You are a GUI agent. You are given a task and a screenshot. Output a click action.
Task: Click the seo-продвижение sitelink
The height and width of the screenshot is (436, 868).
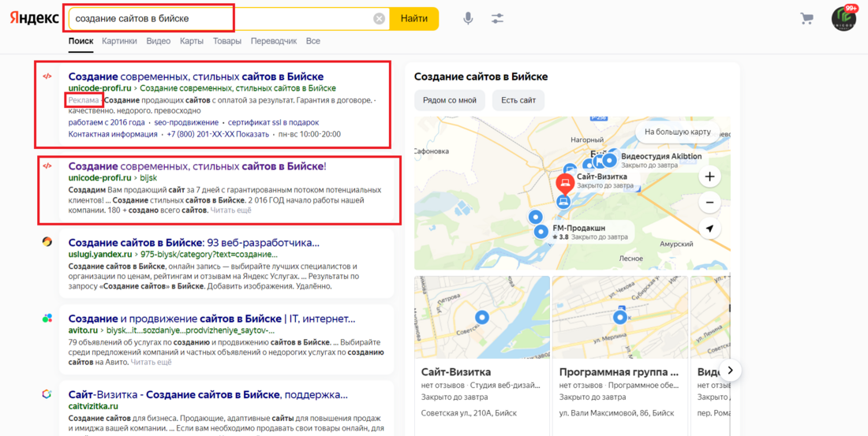tap(186, 123)
